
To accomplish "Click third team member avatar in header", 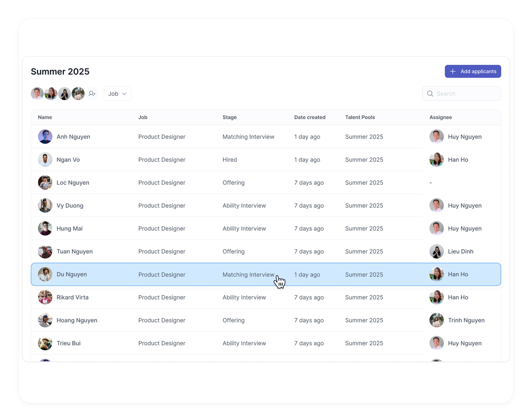I will click(x=65, y=93).
